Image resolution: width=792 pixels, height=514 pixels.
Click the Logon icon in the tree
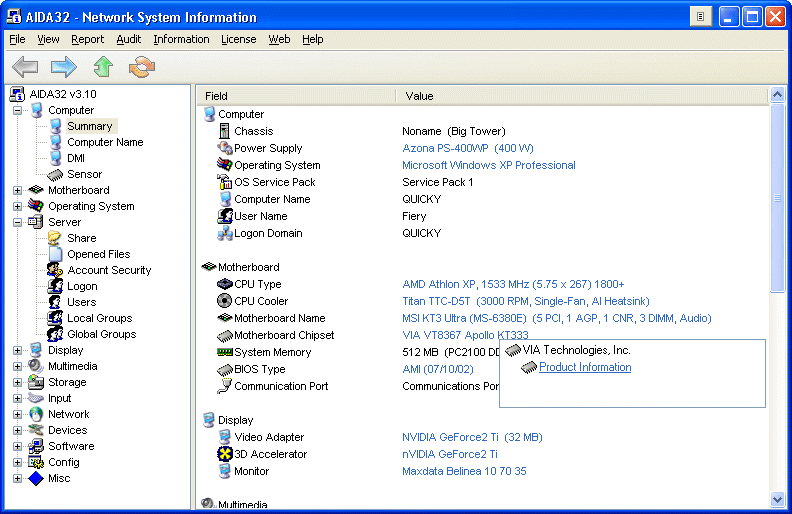[55, 286]
